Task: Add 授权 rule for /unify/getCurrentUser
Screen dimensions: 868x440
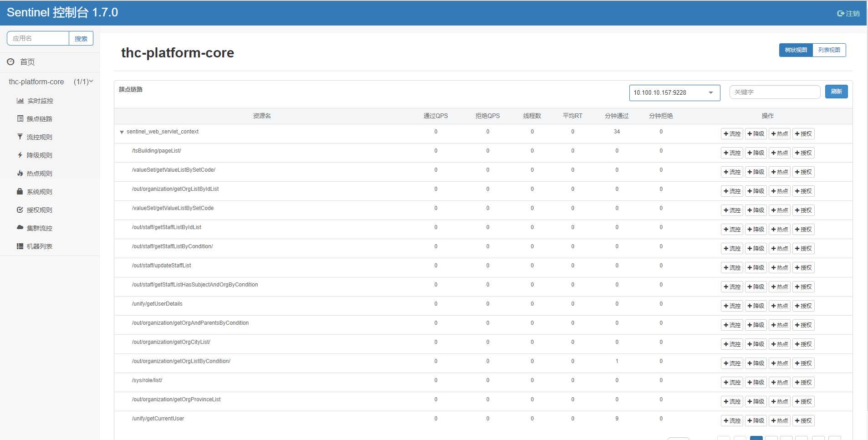Action: (803, 421)
